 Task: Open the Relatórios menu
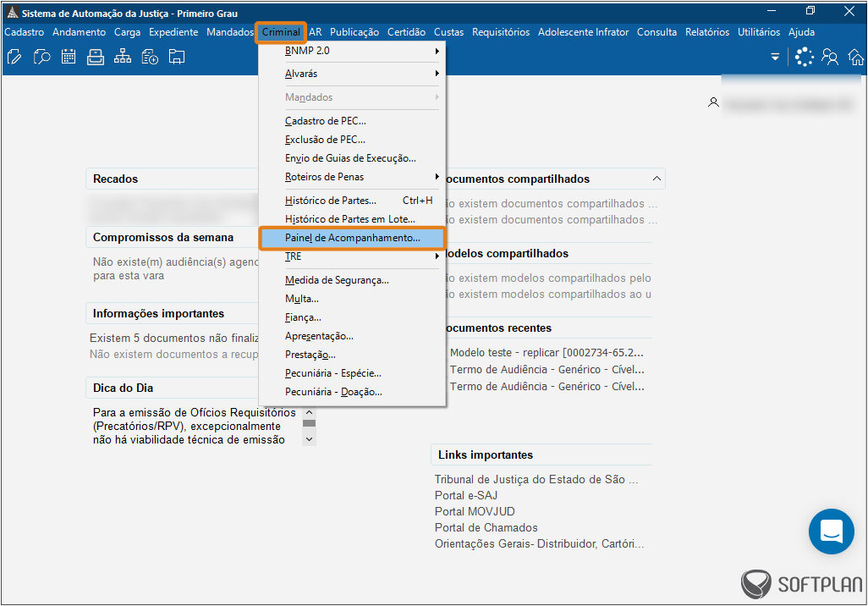[707, 32]
